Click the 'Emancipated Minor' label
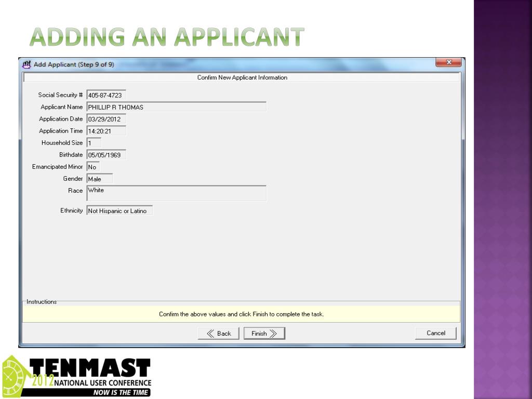The width and height of the screenshot is (532, 399). coord(57,167)
